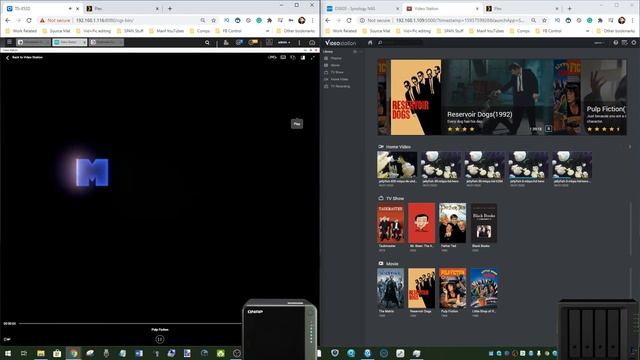Open Comps bookmark folder in right browser

520,31
